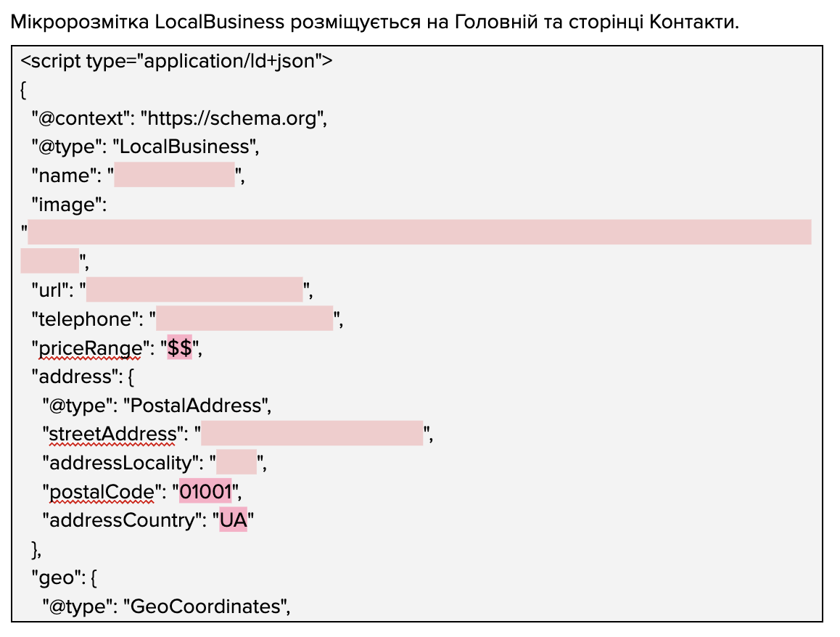The image size is (840, 637).
Task: Click the redacted name value field
Action: (174, 175)
